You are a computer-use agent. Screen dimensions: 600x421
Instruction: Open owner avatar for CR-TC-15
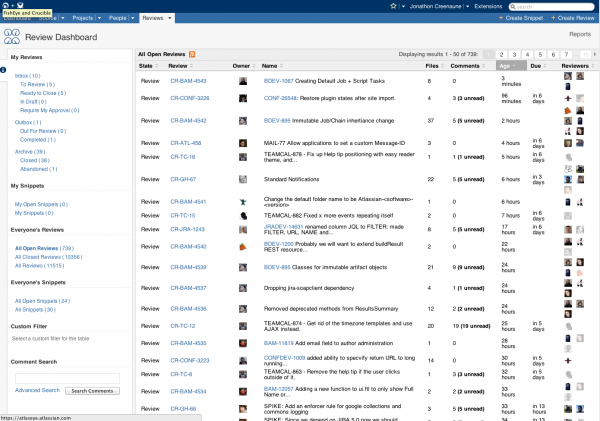click(x=243, y=215)
